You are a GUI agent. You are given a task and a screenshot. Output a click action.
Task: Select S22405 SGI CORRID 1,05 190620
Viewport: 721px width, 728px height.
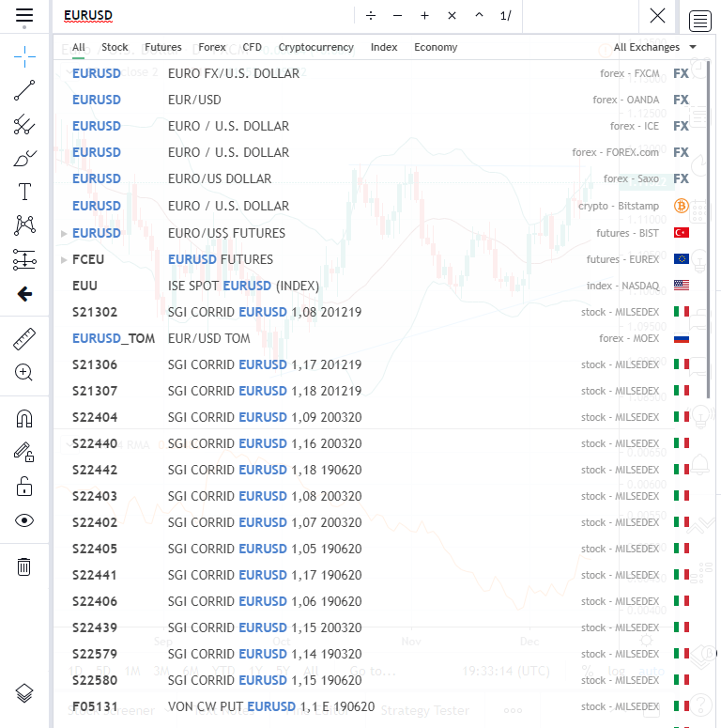click(x=379, y=549)
